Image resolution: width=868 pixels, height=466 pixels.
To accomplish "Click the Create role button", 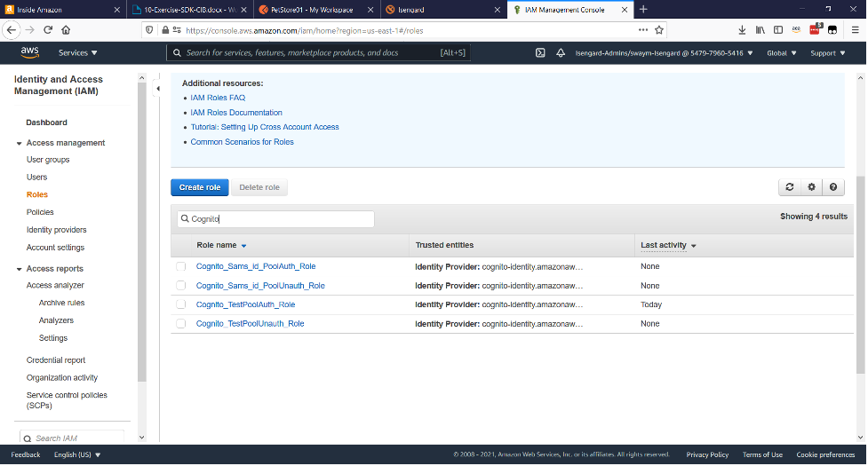I will click(199, 187).
